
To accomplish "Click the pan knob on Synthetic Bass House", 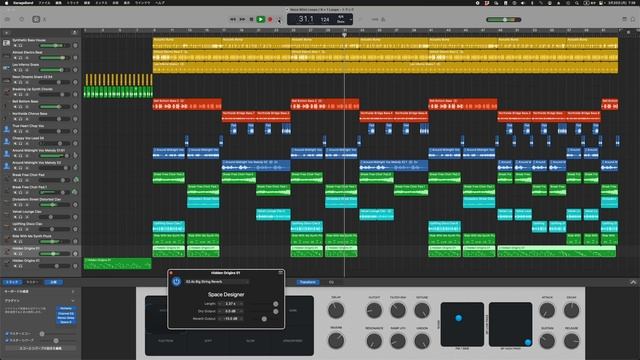I will 75,45.
